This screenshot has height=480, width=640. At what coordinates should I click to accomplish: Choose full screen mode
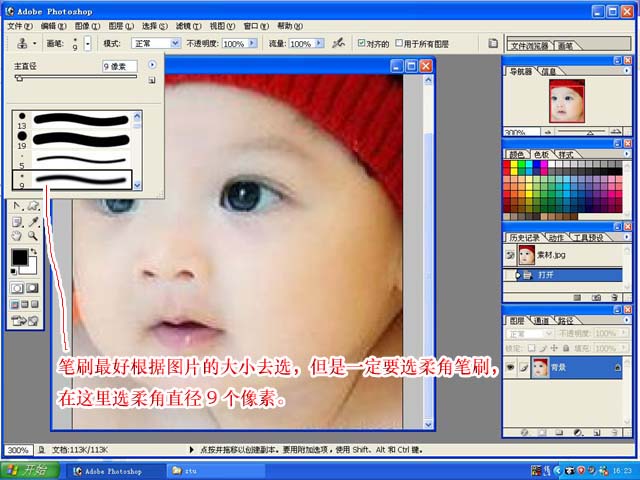click(35, 304)
